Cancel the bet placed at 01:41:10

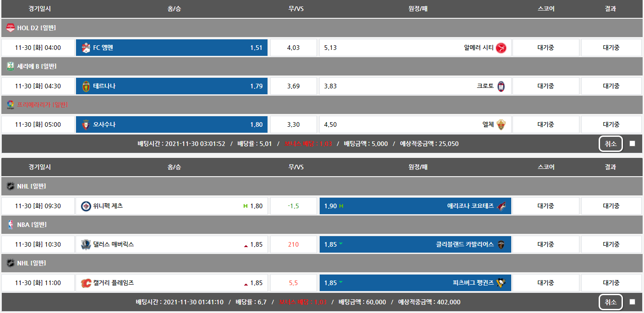tap(610, 302)
